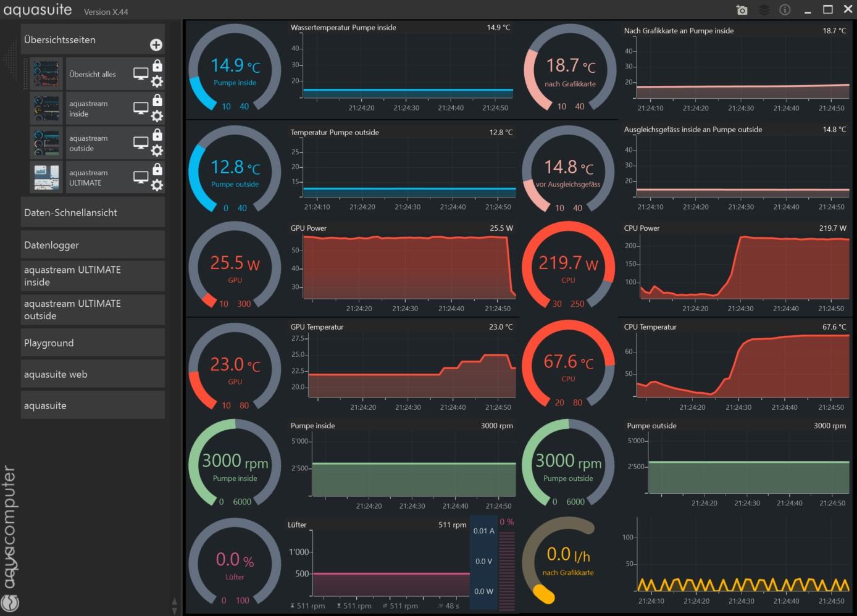Expand the Playground section
Screen dimensions: 857x616
[x=93, y=343]
